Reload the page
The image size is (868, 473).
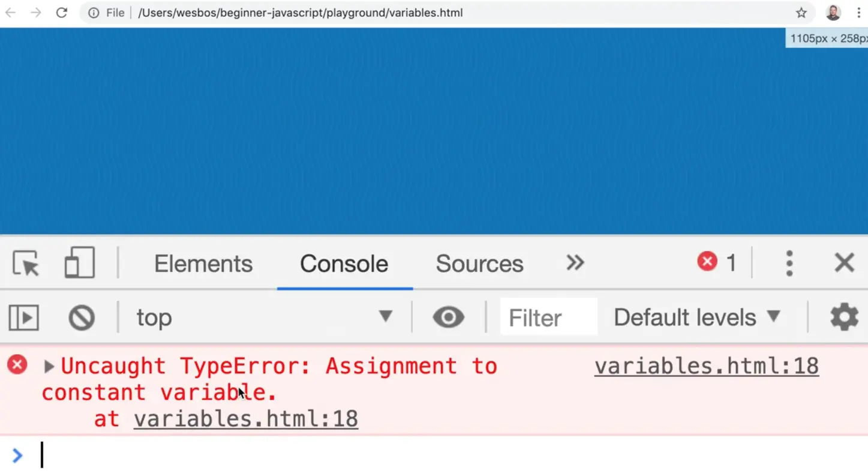tap(62, 13)
